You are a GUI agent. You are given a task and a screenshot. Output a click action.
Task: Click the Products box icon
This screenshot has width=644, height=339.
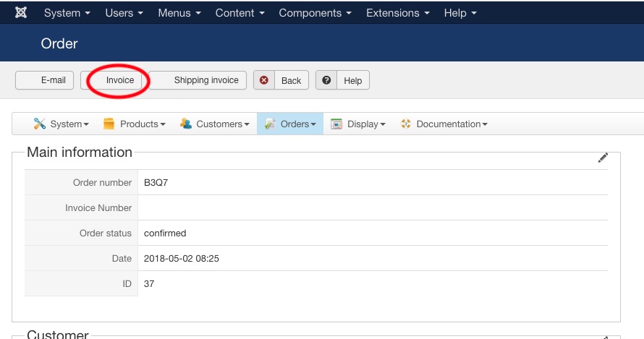click(x=109, y=124)
